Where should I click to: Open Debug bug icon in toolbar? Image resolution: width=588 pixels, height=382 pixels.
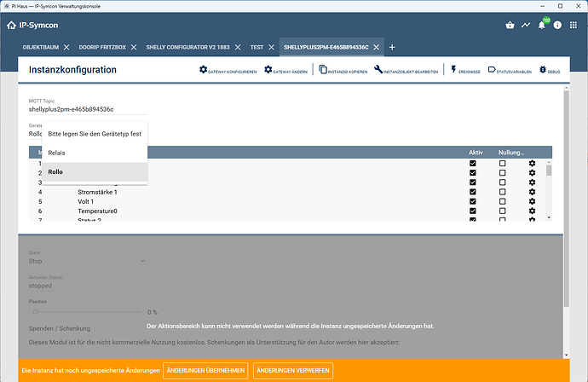[x=548, y=70]
